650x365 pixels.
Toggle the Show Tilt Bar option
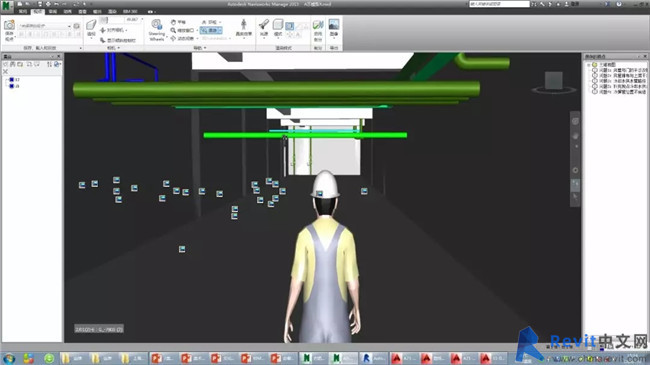point(118,40)
